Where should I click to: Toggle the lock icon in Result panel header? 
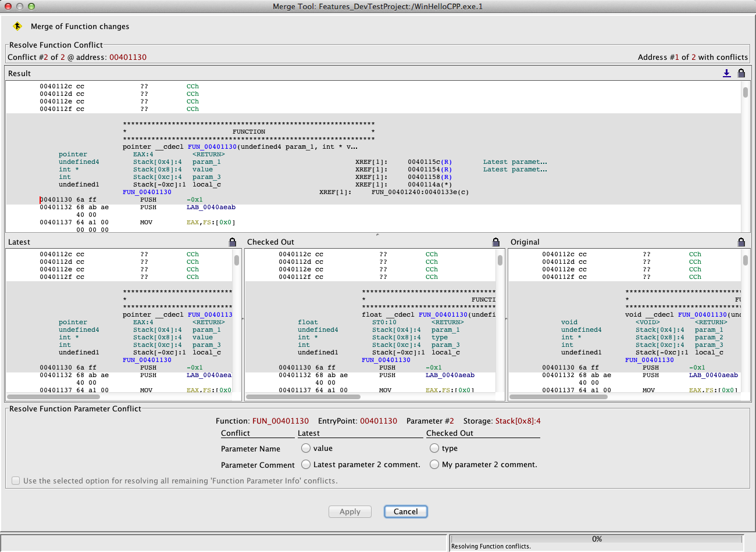(x=741, y=73)
